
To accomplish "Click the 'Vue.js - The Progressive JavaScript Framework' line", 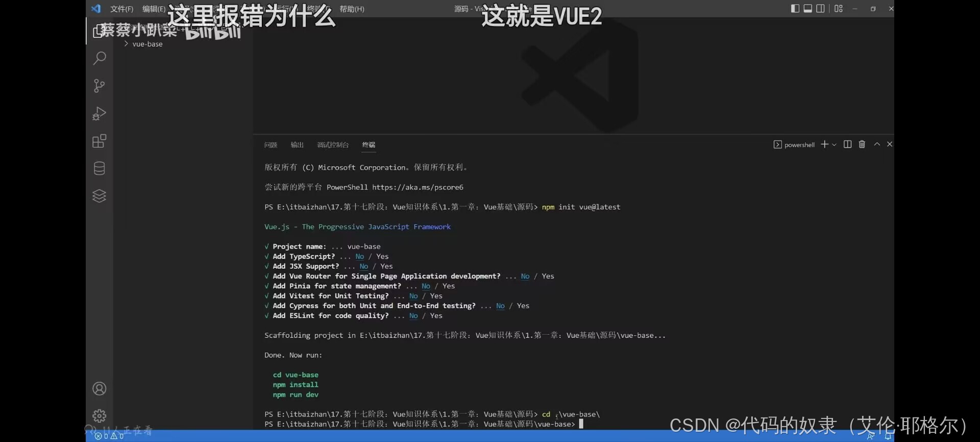I will [357, 227].
